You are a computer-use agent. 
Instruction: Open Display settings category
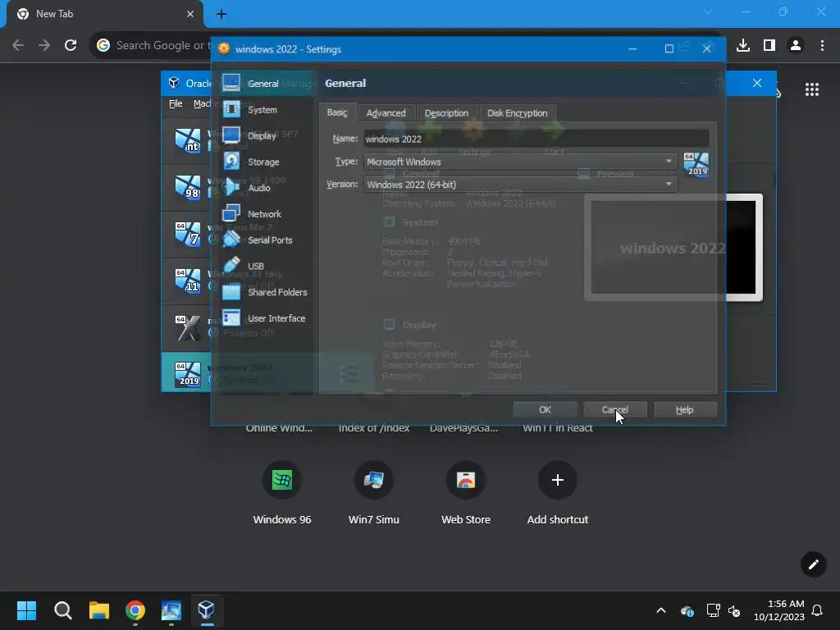coord(262,136)
